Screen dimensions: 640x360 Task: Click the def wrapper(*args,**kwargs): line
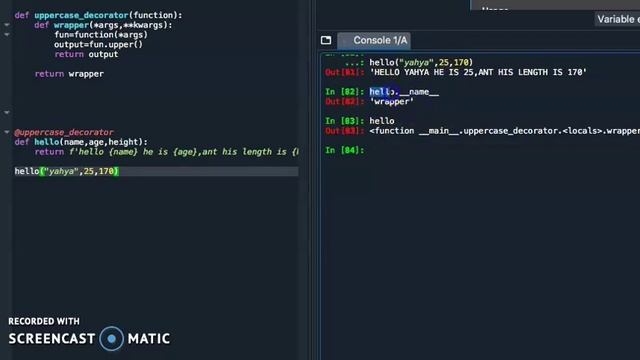103,25
